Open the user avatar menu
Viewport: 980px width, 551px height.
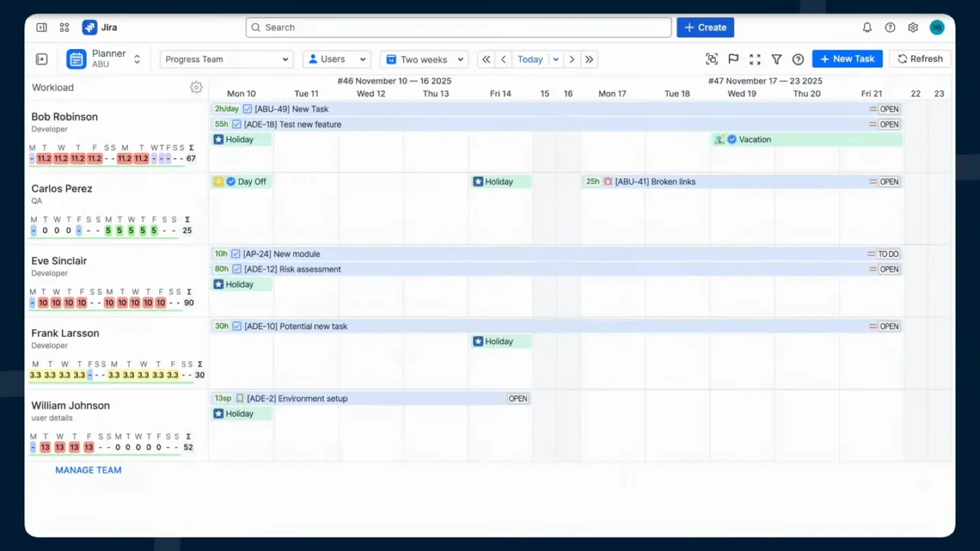pos(937,27)
